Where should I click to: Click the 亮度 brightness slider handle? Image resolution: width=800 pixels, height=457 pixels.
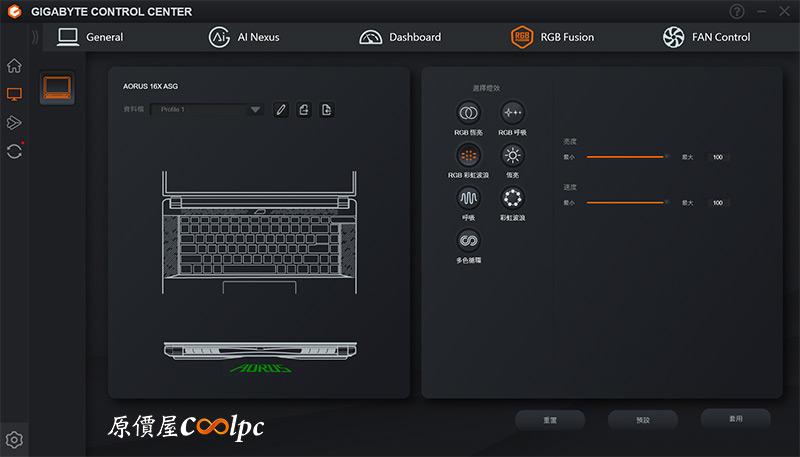666,157
